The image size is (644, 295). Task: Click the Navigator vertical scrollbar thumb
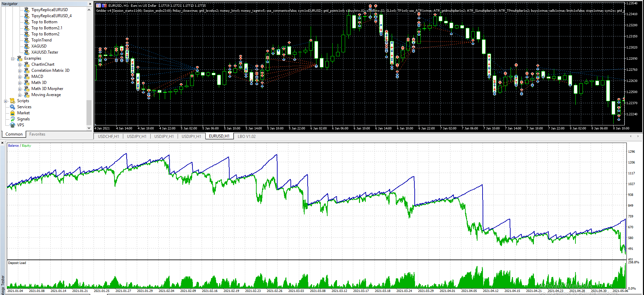[89, 112]
